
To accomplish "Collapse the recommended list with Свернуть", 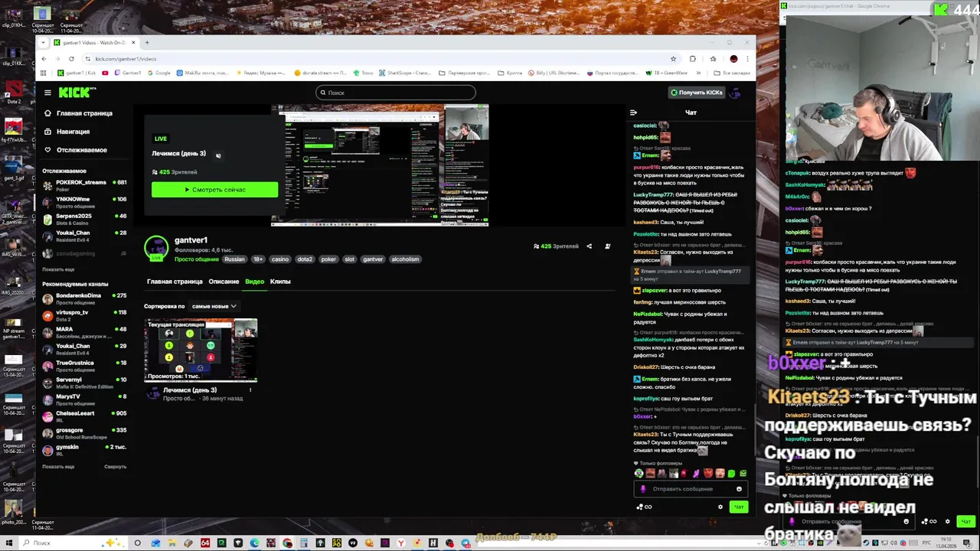I will (116, 467).
